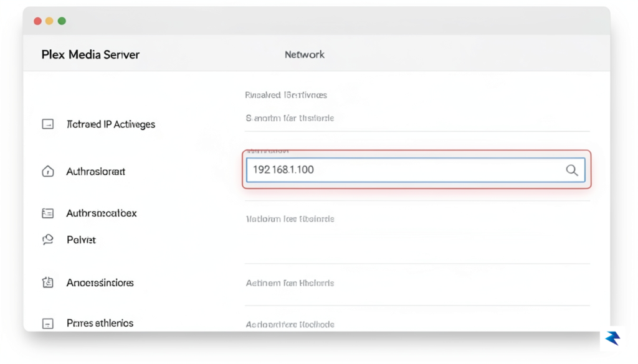Click the icon beside 'Prnres ethlenios'
This screenshot has width=638, height=364.
[x=47, y=324]
